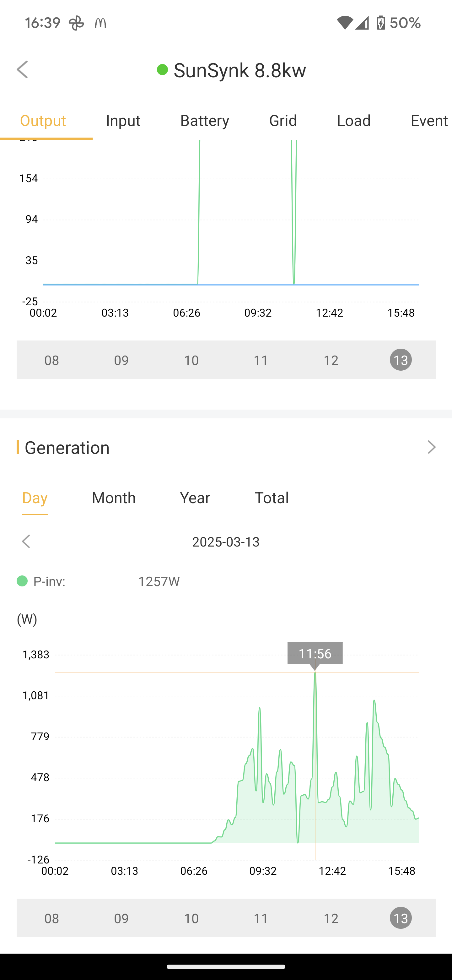452x980 pixels.
Task: Pick day 12 in Generation date strip
Action: (331, 918)
